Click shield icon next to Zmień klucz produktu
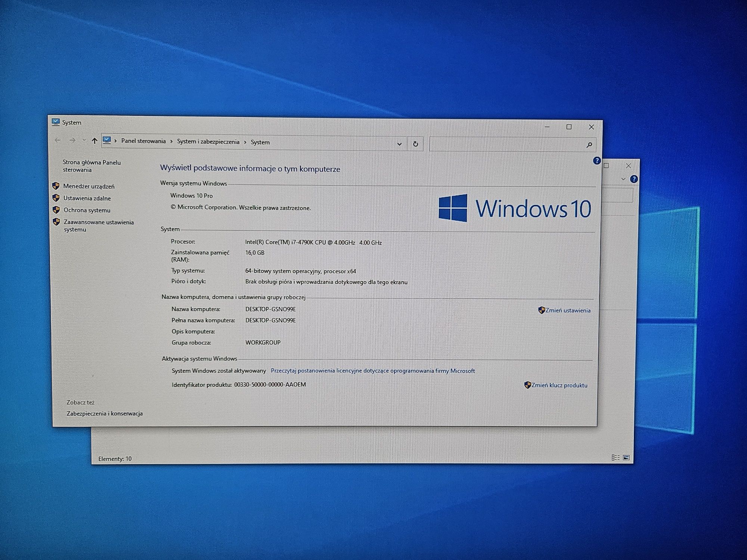The image size is (747, 560). coord(527,385)
